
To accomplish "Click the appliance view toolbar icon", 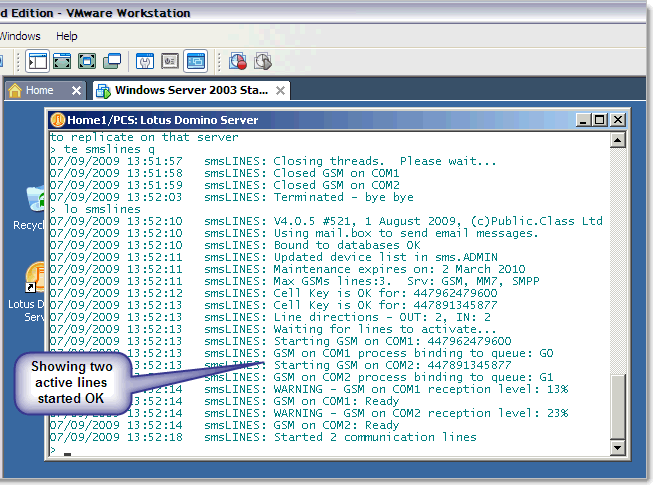I will coord(170,62).
